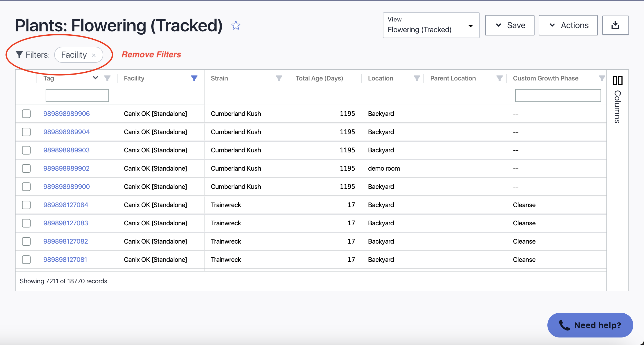The image size is (644, 345).
Task: Open the Custom Growth Phase filter icon
Action: click(602, 78)
